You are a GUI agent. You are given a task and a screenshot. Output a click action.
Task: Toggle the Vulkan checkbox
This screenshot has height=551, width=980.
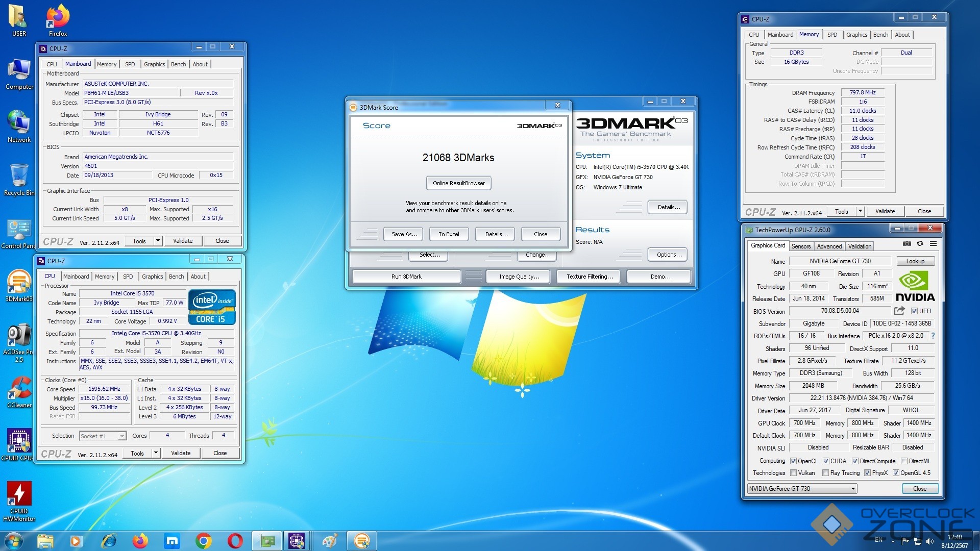(794, 473)
